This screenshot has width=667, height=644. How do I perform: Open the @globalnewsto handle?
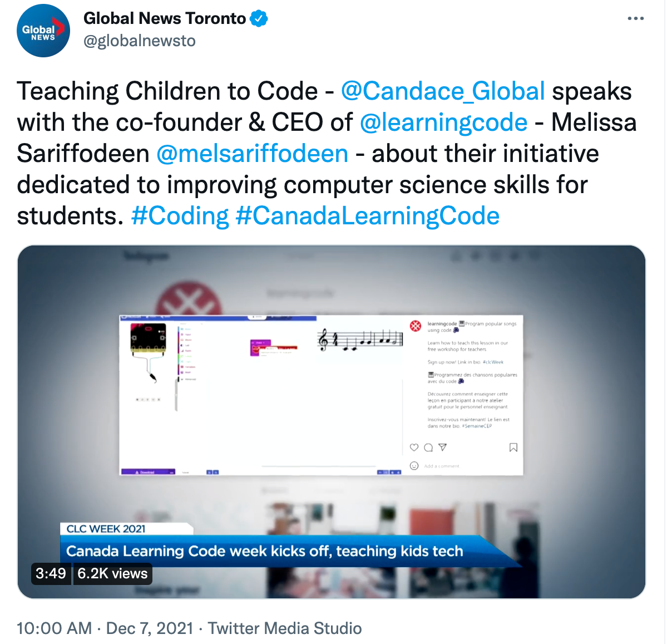point(140,41)
